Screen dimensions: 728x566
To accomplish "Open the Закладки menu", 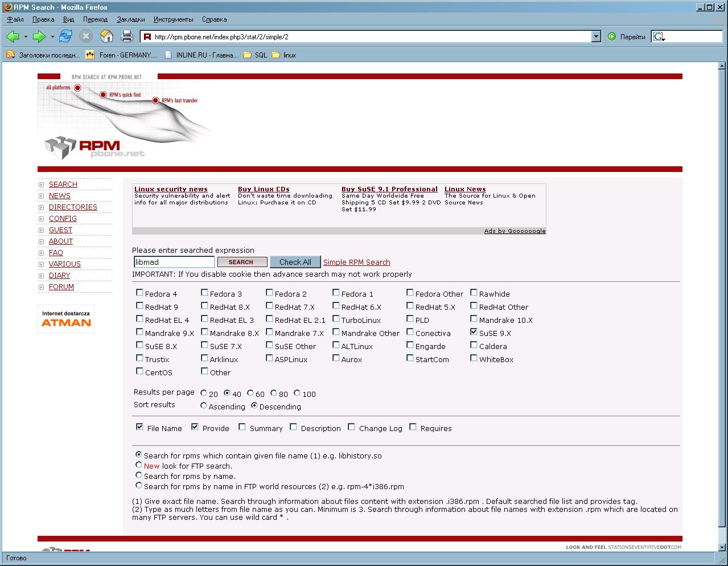I will (131, 19).
